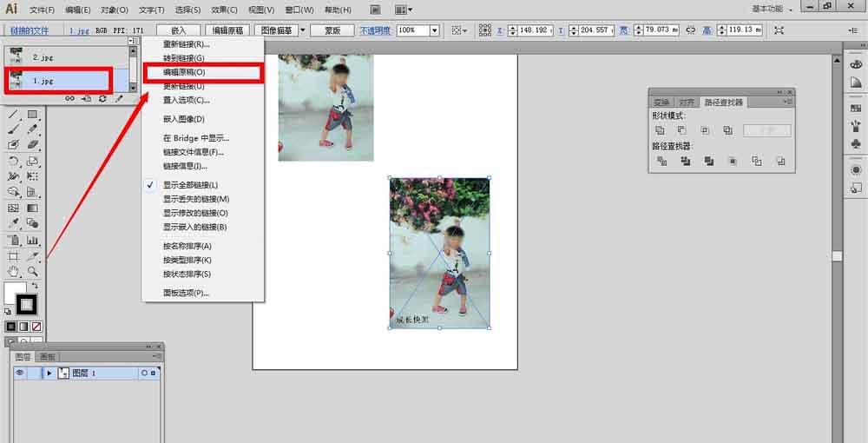Open the 文件(F) menu
Viewport: 868px width, 443px height.
pos(42,10)
